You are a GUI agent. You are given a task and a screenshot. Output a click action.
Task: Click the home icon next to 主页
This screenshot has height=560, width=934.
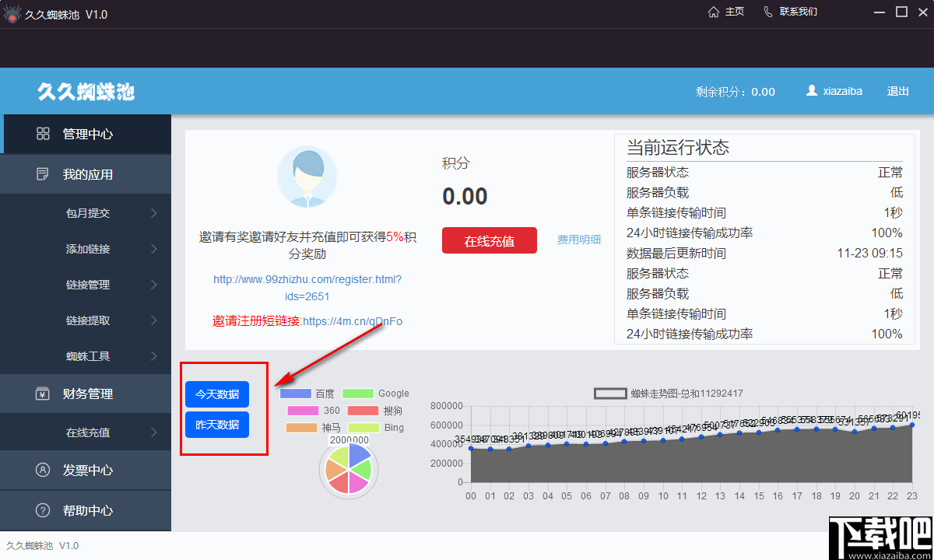(714, 12)
